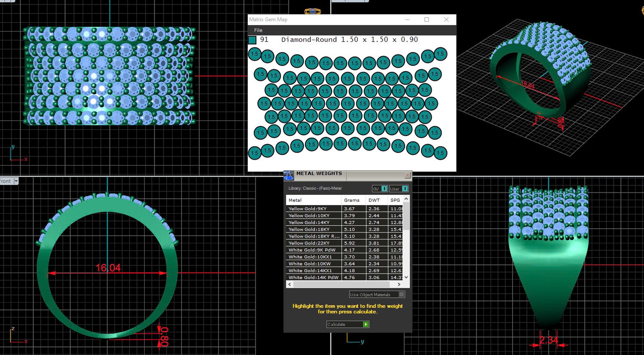Screen dimensions: 644x355
Task: Click the scroll down arrow in metal list
Action: (x=406, y=277)
